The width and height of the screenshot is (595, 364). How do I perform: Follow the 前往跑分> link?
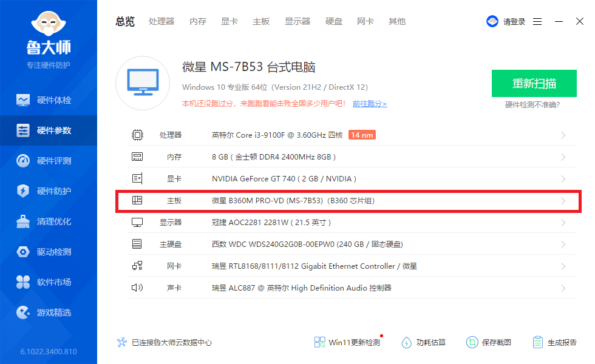click(x=370, y=104)
